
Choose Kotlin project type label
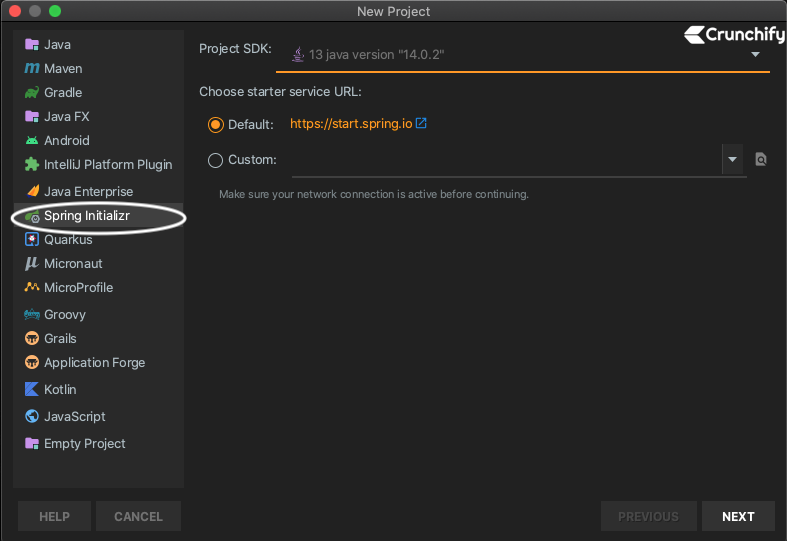(x=60, y=389)
